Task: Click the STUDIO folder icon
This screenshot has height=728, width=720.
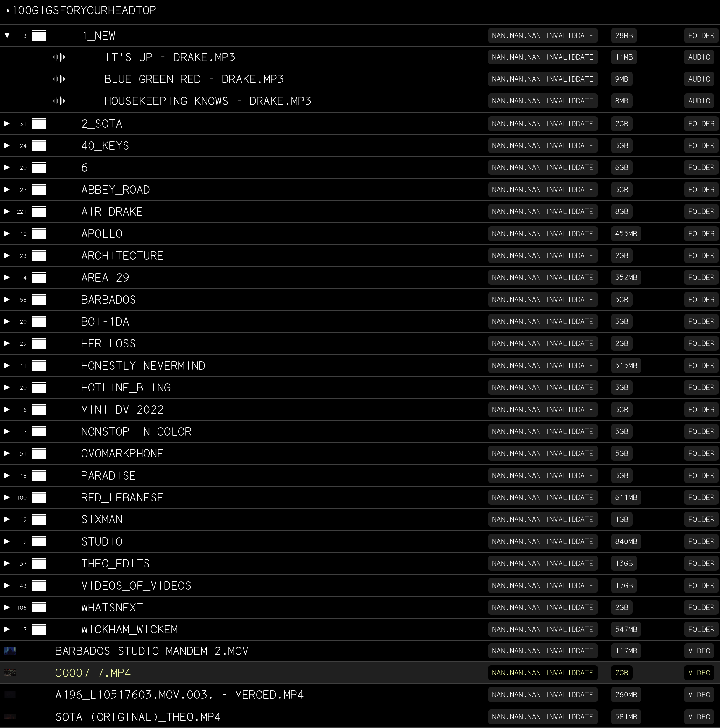Action: (39, 541)
